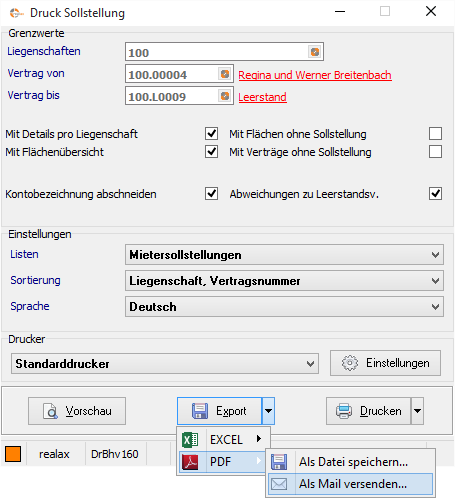Viewport: 455px width, 498px height.
Task: Click gear icon on printer Einstellungen button
Action: click(x=350, y=363)
